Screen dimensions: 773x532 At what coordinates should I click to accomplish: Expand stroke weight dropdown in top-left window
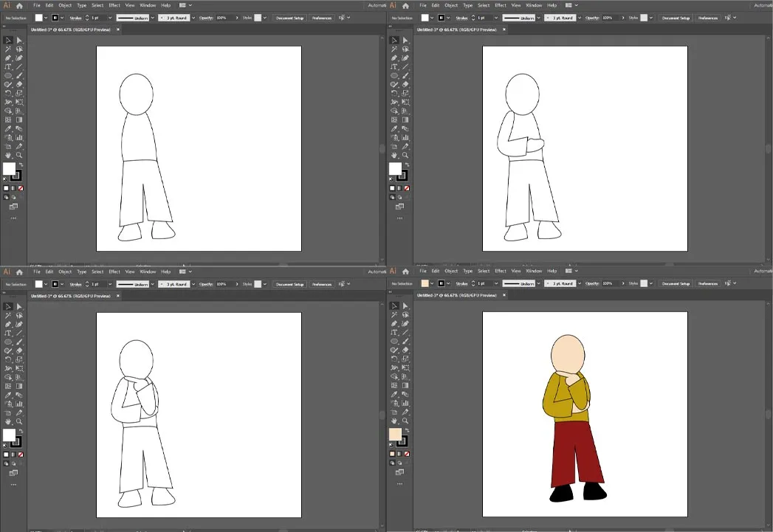point(110,18)
